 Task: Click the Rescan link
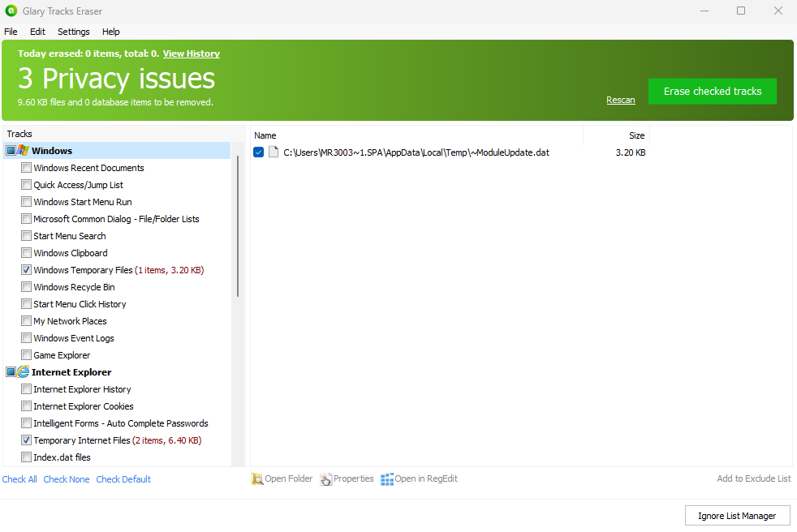click(x=620, y=100)
